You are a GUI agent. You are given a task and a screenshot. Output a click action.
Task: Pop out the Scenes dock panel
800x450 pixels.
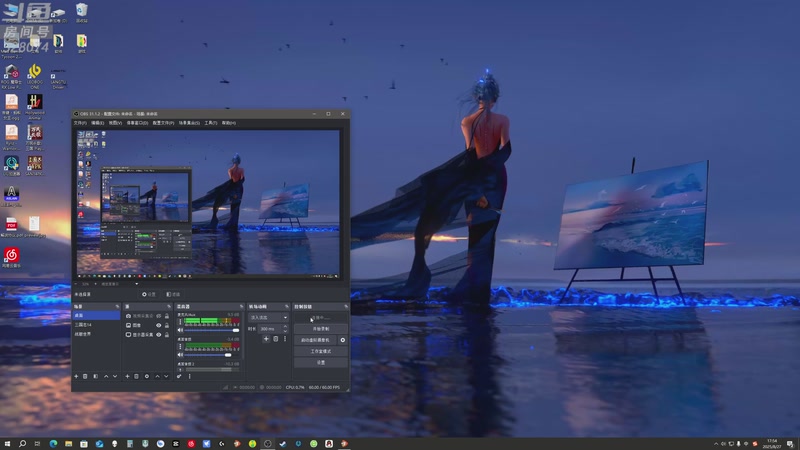117,307
